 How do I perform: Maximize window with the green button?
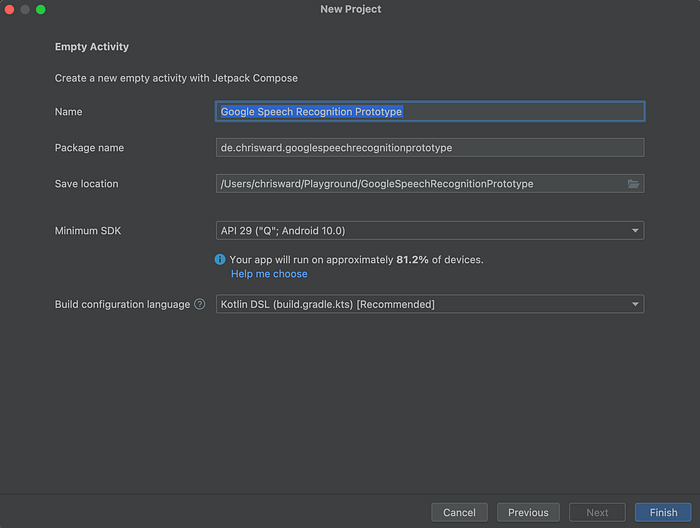[x=41, y=9]
